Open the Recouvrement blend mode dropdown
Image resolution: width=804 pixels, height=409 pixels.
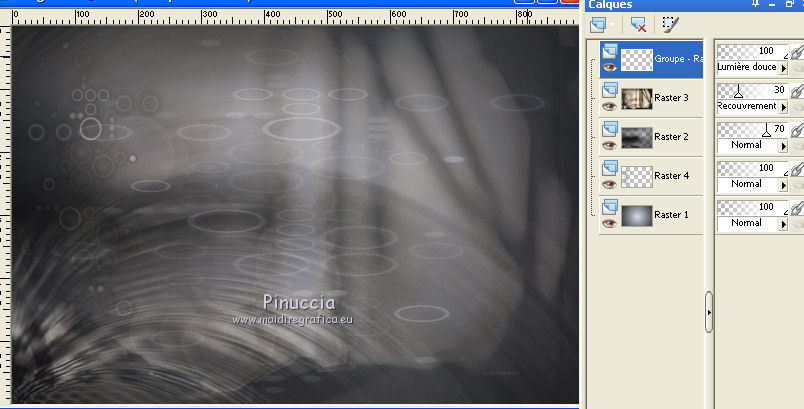coord(783,107)
